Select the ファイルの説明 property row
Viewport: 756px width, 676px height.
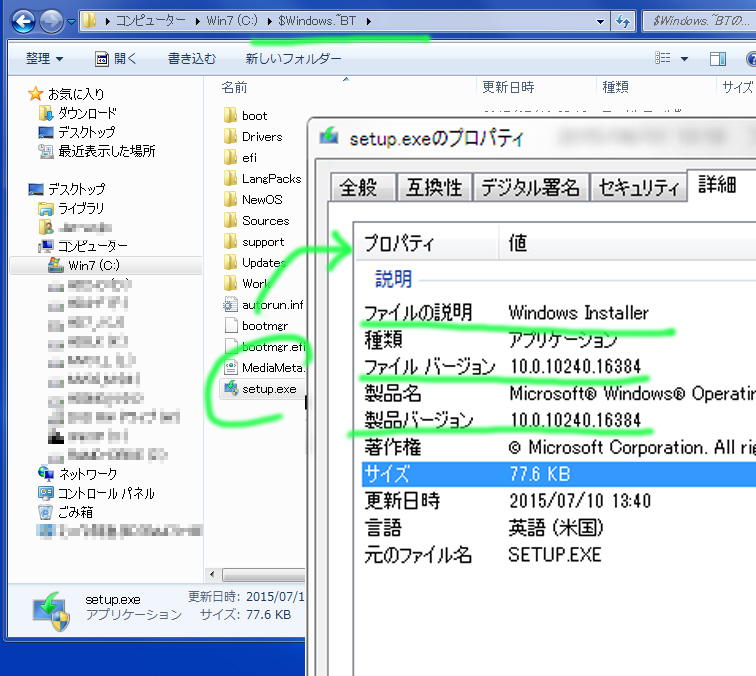click(x=559, y=313)
